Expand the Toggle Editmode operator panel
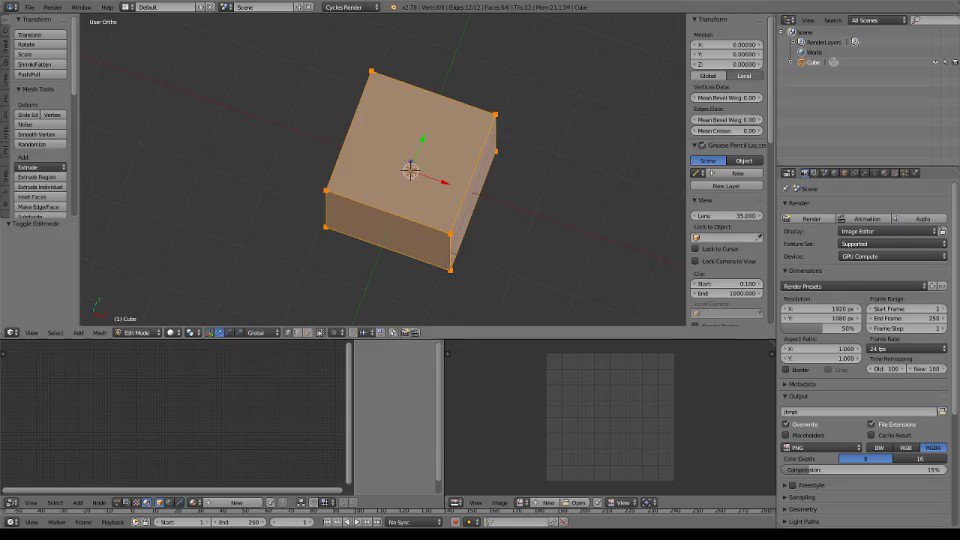 [x=34, y=224]
